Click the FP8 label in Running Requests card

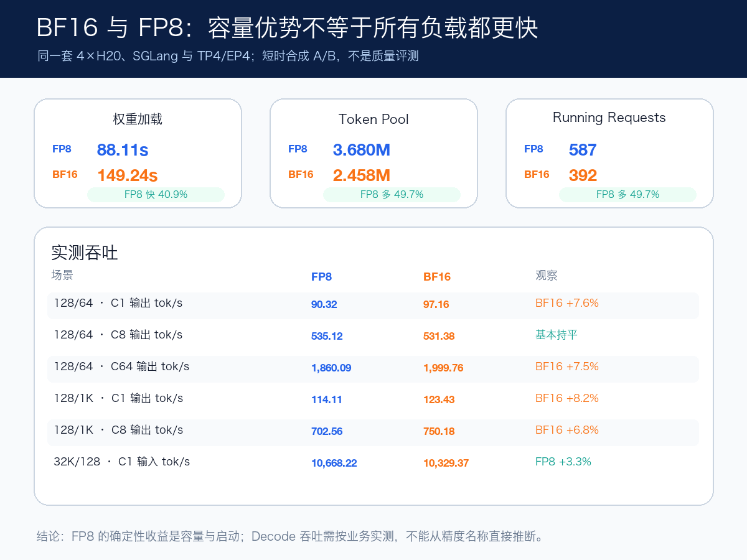click(533, 149)
